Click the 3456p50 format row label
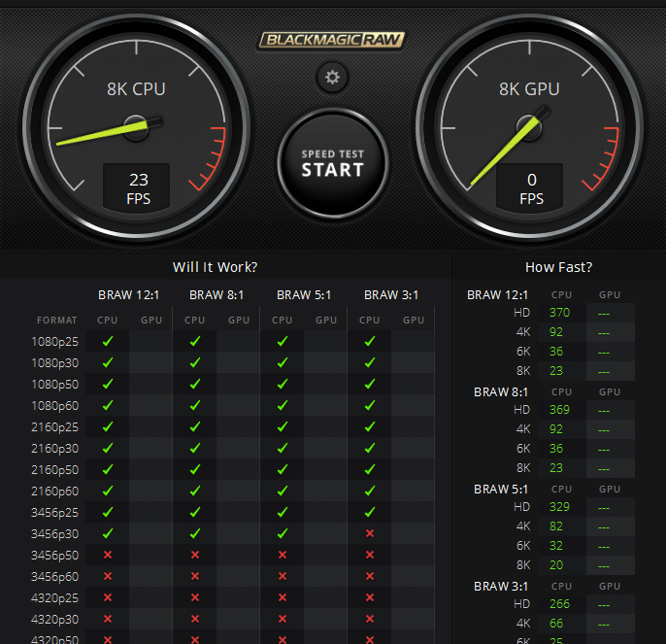Viewport: 666px width, 644px height. coord(54,556)
